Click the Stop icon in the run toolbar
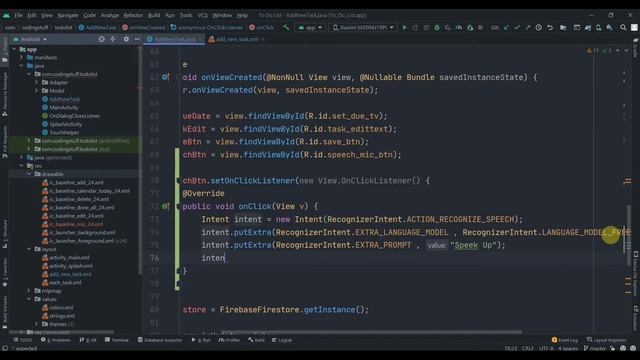Screen dimensions: 640x360 click(x=480, y=27)
